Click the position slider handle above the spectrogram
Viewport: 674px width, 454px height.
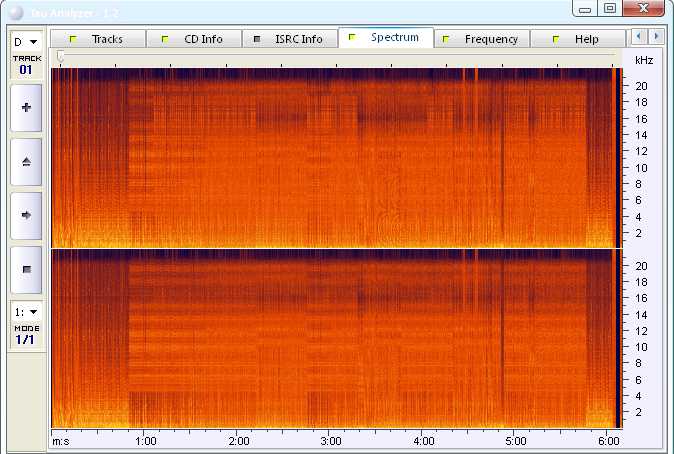(x=60, y=58)
